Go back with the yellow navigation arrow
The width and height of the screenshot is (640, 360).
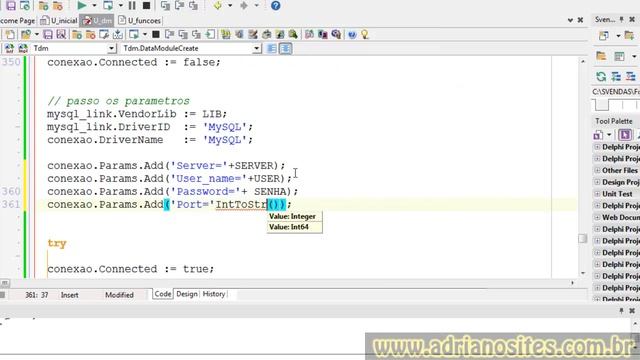tap(217, 5)
